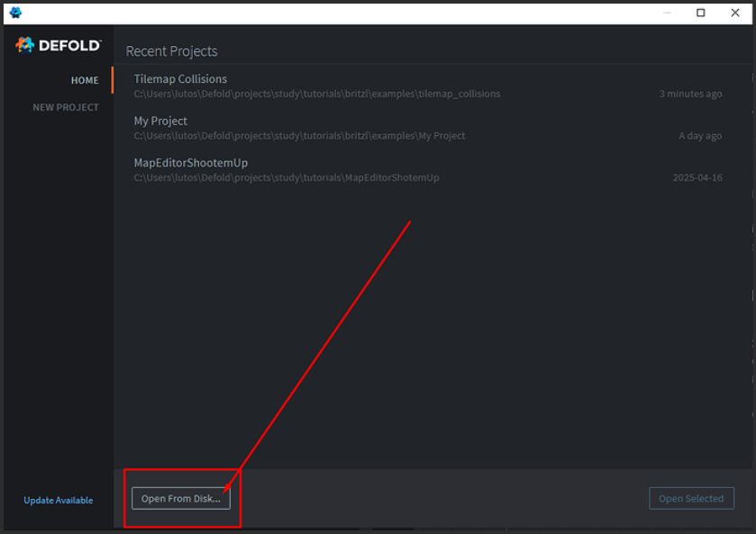Click the MapEditorShotemUp folder path

287,177
